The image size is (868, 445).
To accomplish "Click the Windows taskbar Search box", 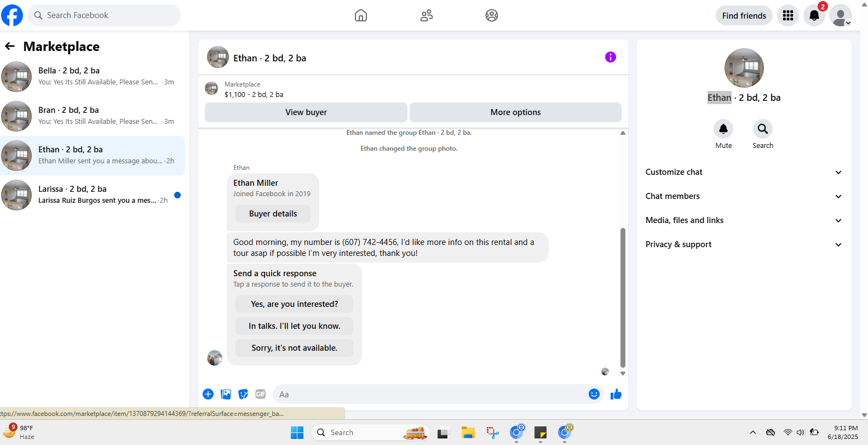I will coord(371,432).
